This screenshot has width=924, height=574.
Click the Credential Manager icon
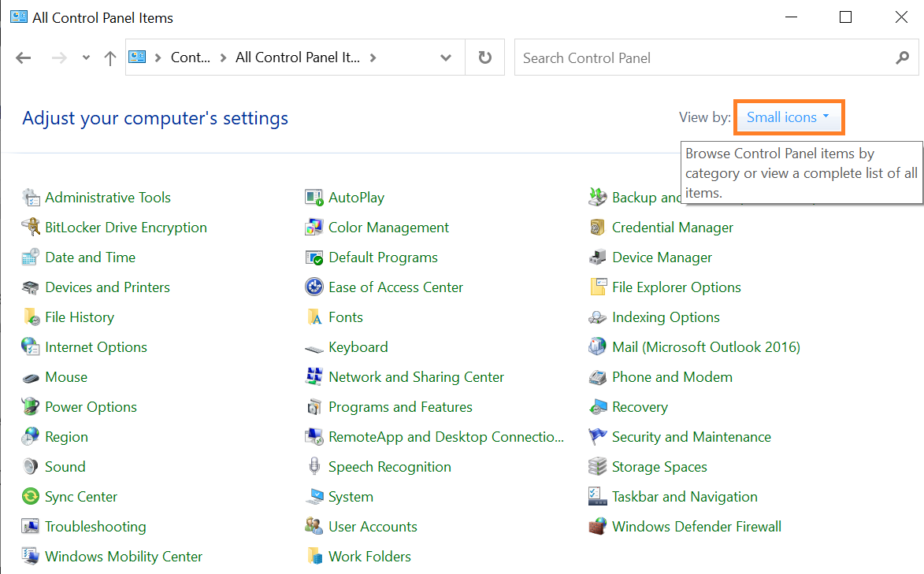598,228
